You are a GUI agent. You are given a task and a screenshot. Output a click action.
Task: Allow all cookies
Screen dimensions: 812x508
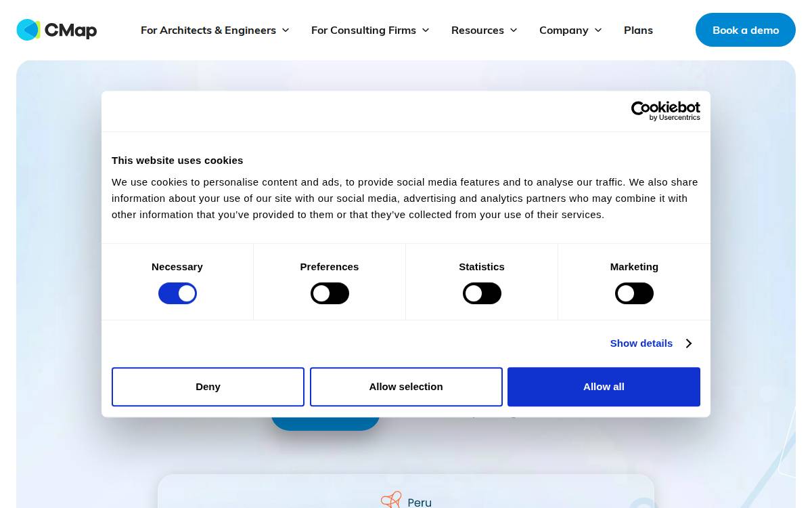(x=604, y=387)
